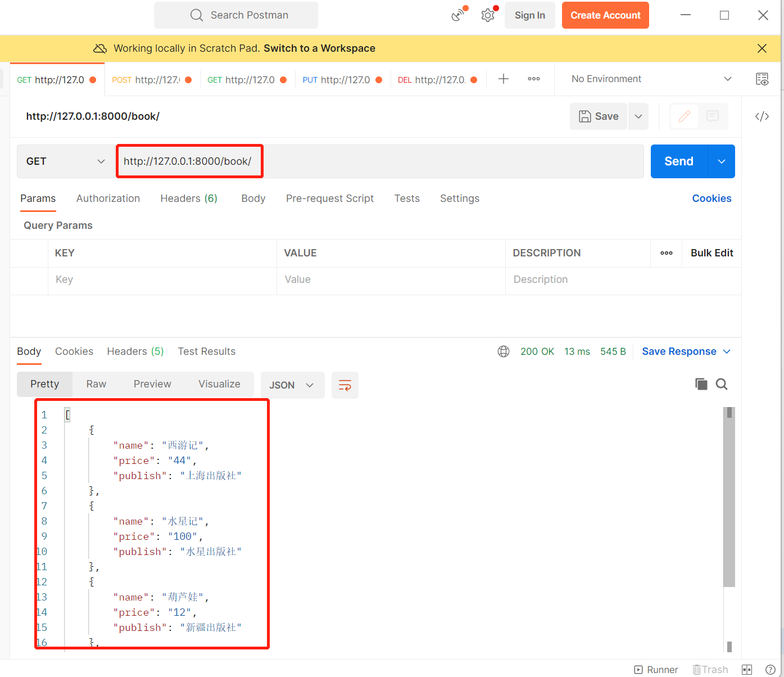Screen dimensions: 784x677
Task: Toggle the wrap lines icon in response
Action: point(345,385)
